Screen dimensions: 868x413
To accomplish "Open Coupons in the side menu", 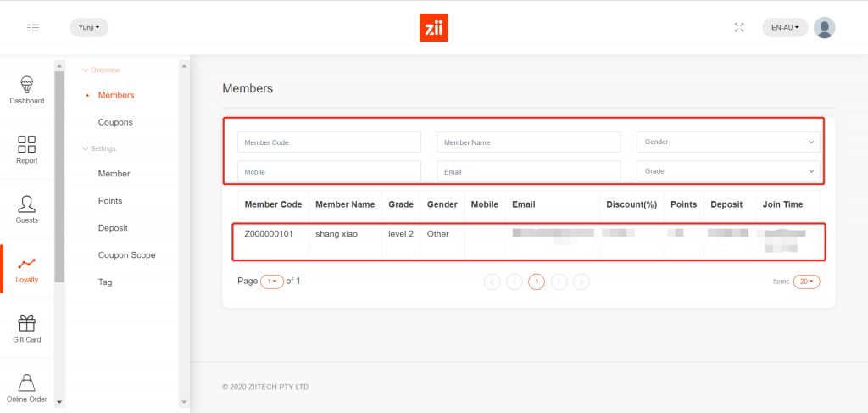I will [115, 122].
